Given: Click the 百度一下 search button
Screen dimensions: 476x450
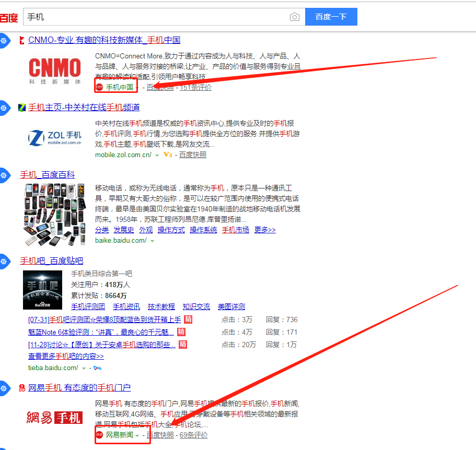Looking at the screenshot, I should pyautogui.click(x=331, y=17).
